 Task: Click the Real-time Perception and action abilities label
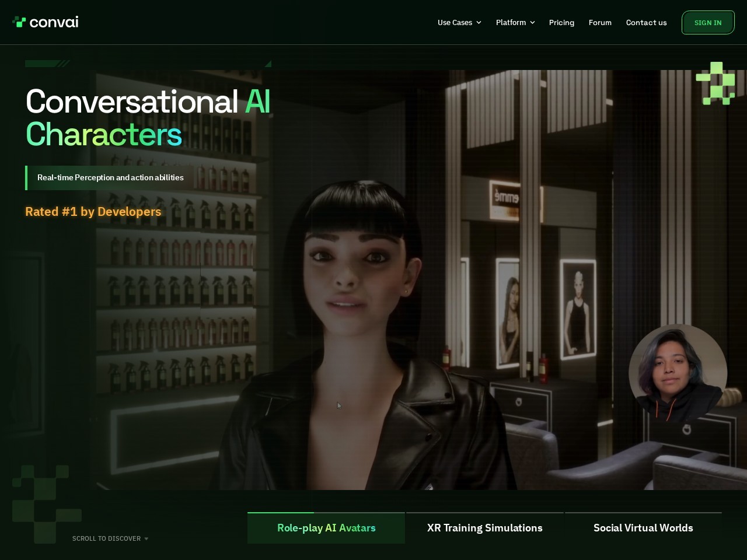110,177
